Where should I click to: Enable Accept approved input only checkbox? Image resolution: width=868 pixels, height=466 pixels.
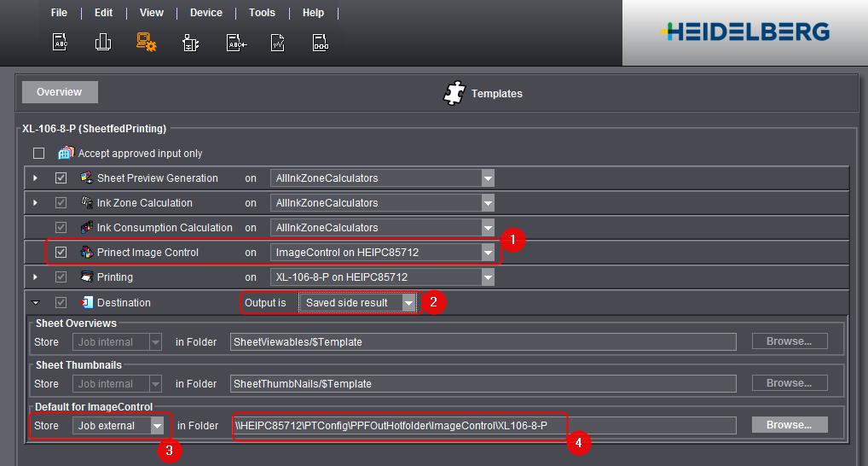(38, 154)
